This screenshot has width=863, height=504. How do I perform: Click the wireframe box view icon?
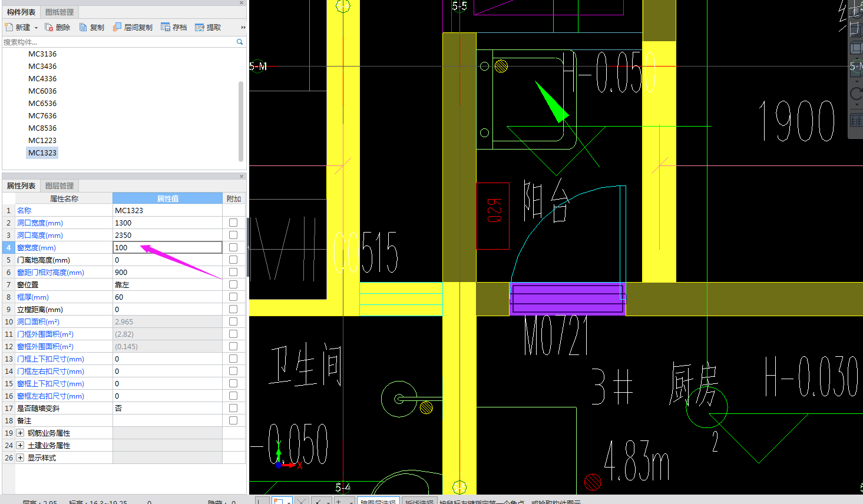(x=856, y=48)
